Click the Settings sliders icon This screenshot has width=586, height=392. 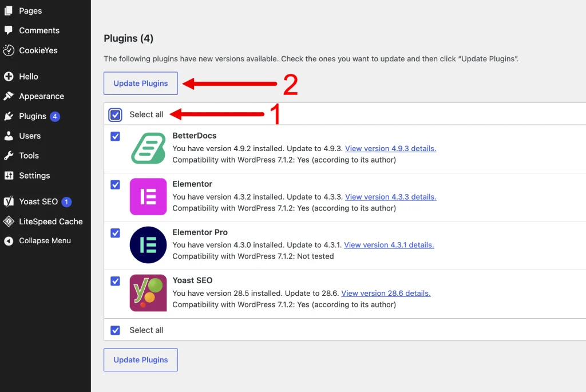(9, 175)
